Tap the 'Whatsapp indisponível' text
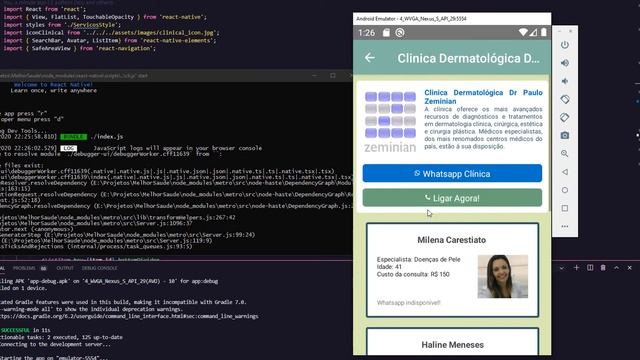This screenshot has width=640, height=360. pos(409,303)
